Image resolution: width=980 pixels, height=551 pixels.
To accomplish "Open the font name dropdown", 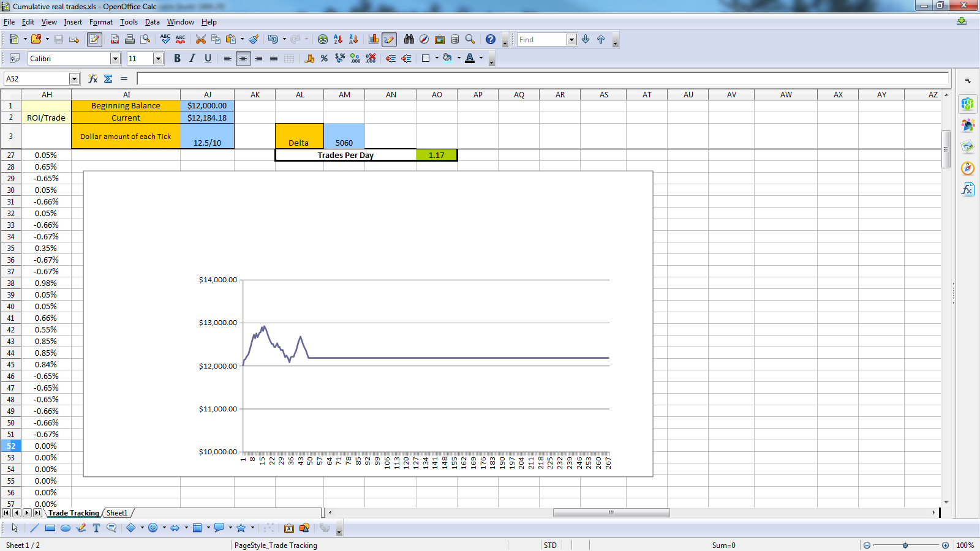I will (115, 58).
